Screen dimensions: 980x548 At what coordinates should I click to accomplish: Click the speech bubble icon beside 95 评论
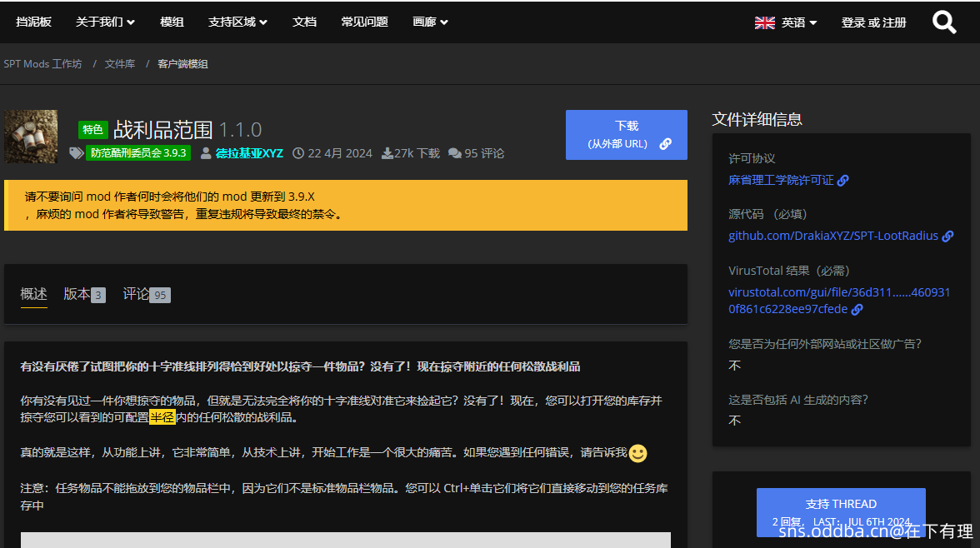tap(453, 153)
